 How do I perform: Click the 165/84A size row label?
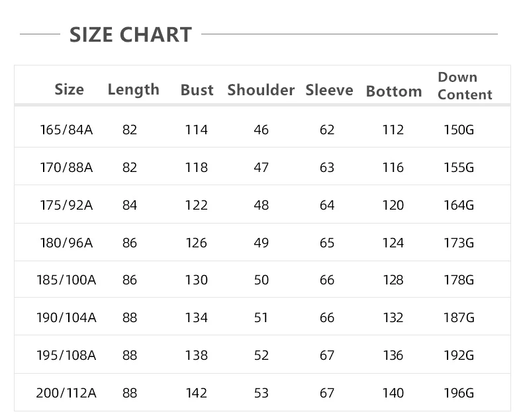tap(66, 130)
